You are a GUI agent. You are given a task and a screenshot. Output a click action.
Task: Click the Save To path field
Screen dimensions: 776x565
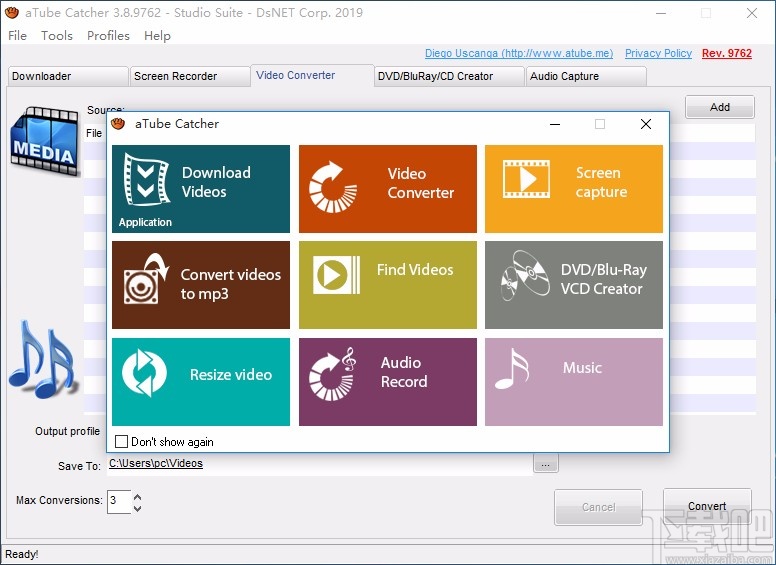pos(318,464)
